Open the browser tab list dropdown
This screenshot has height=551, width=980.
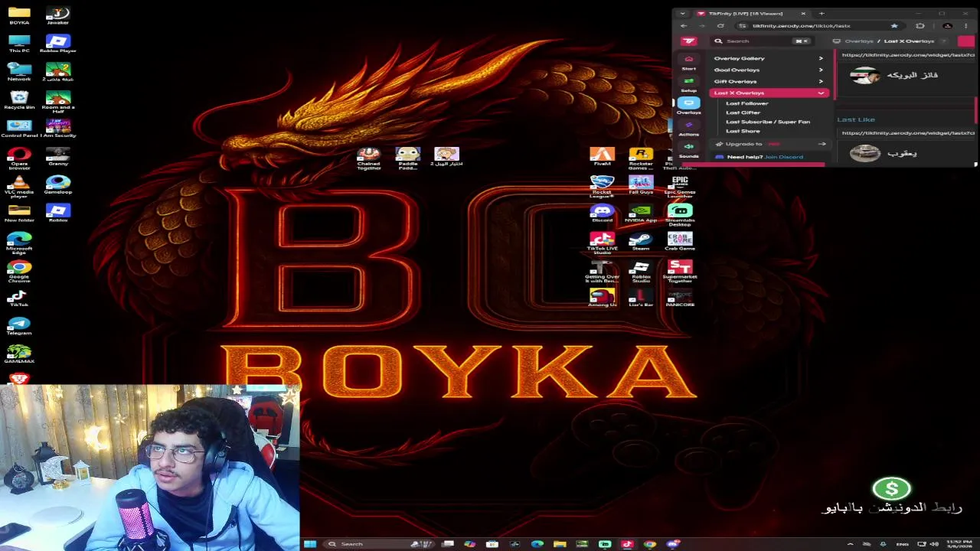(x=682, y=13)
